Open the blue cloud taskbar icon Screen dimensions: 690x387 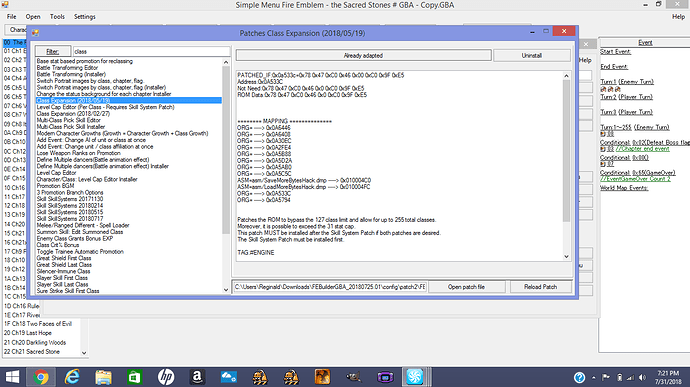click(228, 377)
